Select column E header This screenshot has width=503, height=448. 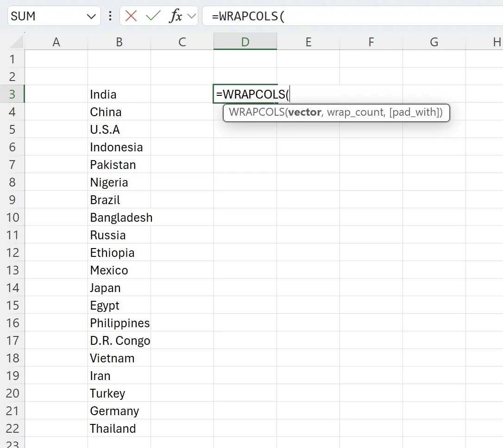pos(308,42)
